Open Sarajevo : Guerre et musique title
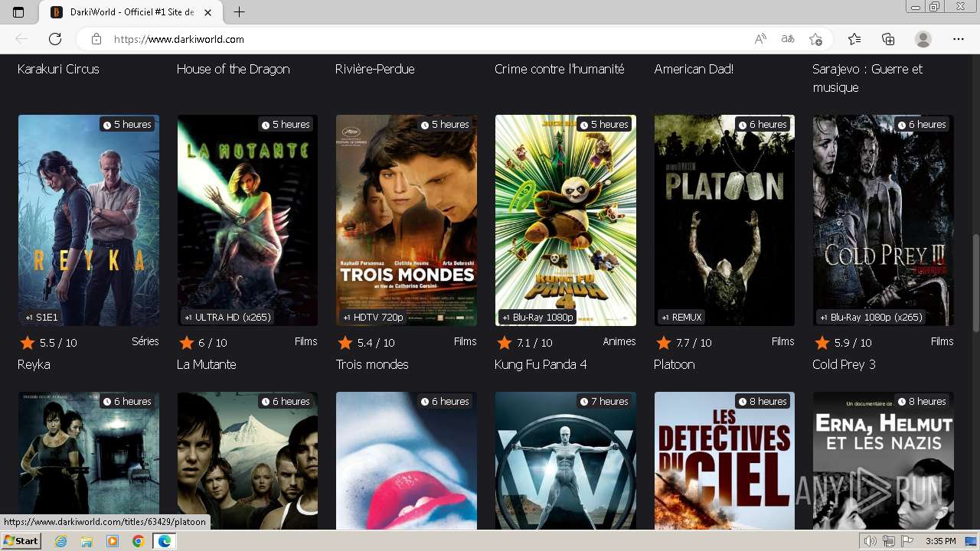This screenshot has height=551, width=980. [867, 78]
